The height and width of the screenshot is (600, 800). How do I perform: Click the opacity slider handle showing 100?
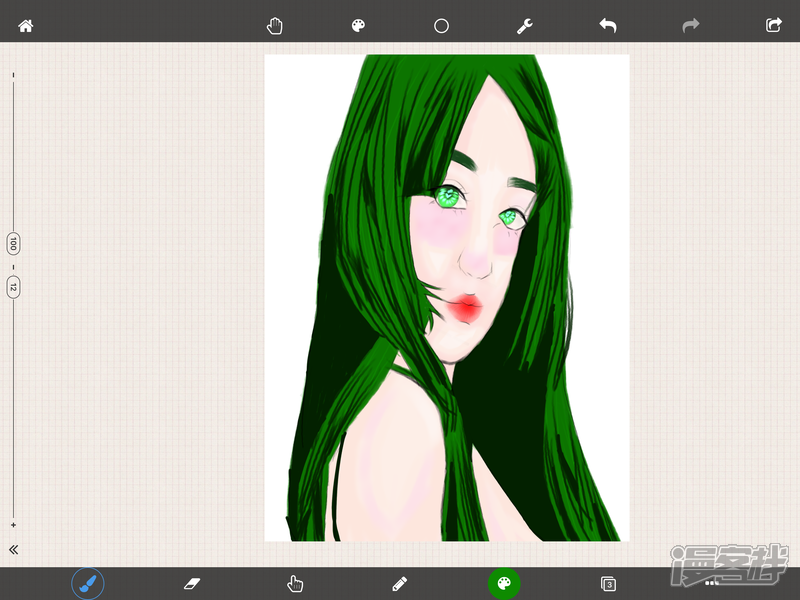pos(13,243)
